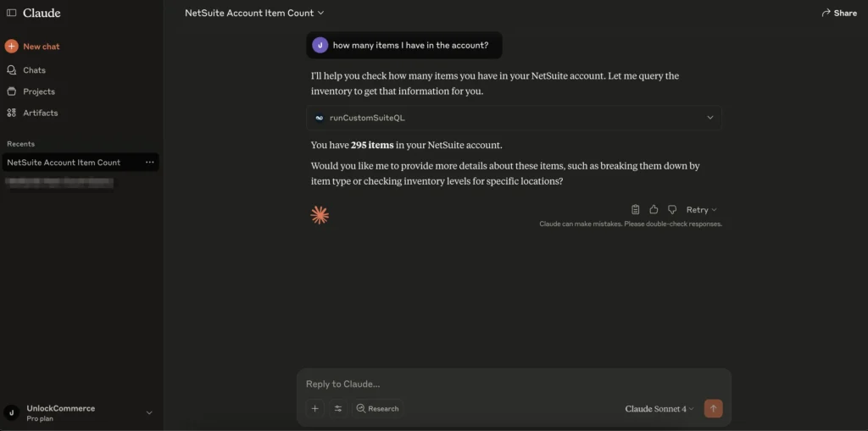Click the Pro plan label
The width and height of the screenshot is (868, 431).
point(40,419)
